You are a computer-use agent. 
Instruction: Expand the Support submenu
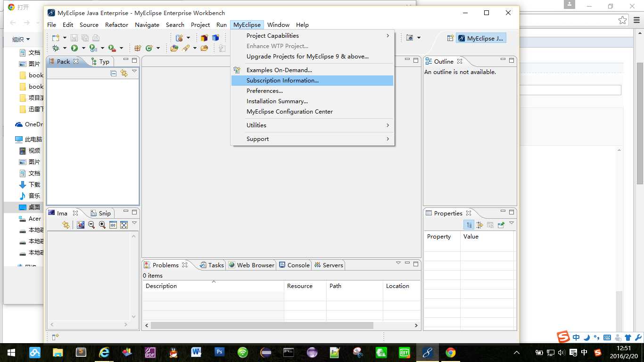click(x=312, y=139)
